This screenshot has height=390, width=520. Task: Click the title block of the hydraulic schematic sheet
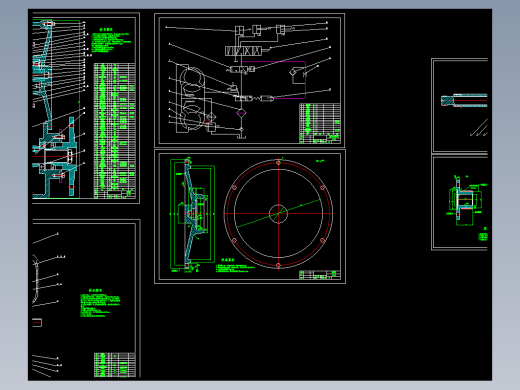pos(320,123)
